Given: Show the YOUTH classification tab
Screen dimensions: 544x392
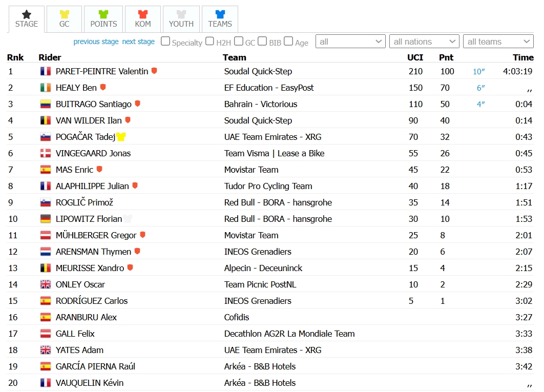Looking at the screenshot, I should click(x=181, y=19).
